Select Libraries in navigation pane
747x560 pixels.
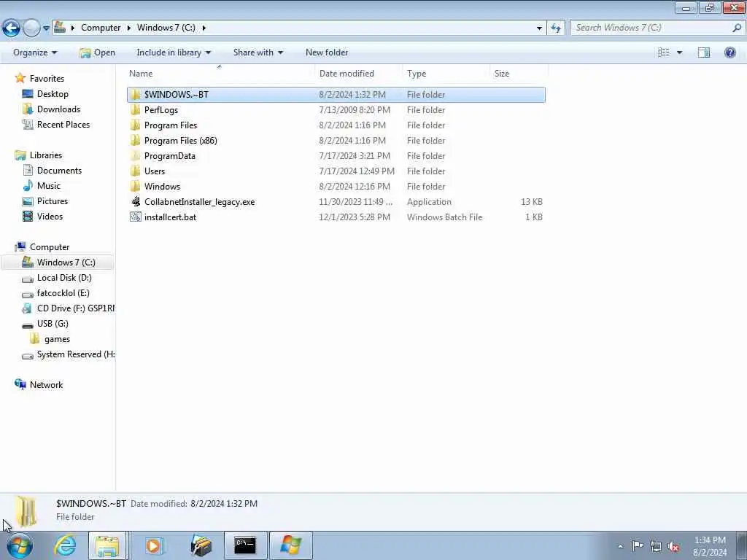(46, 155)
